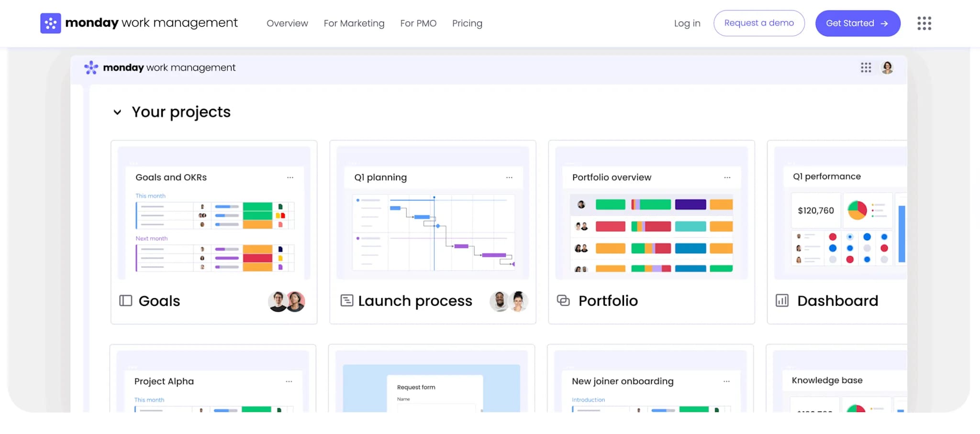Click the Portfolio stacked-boards icon
Image resolution: width=980 pixels, height=434 pixels.
click(x=564, y=300)
